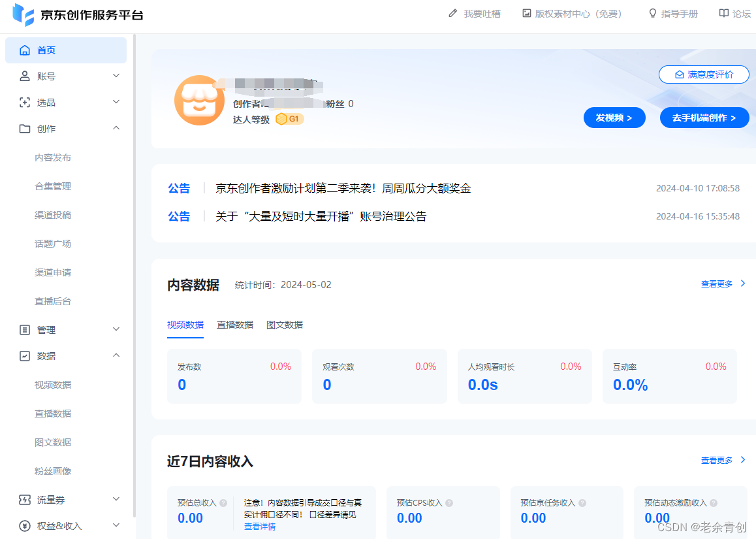
Task: Click the 满意度评价 button
Action: [x=704, y=74]
